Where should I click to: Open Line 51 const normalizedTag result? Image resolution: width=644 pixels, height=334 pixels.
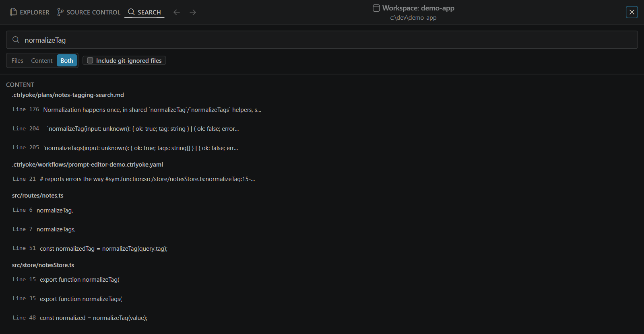[x=90, y=249]
